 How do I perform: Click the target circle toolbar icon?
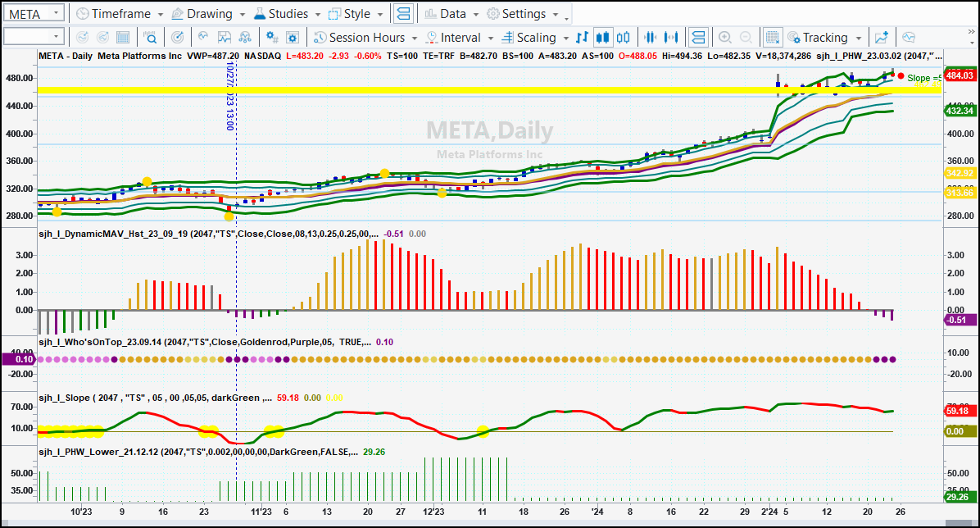(178, 38)
